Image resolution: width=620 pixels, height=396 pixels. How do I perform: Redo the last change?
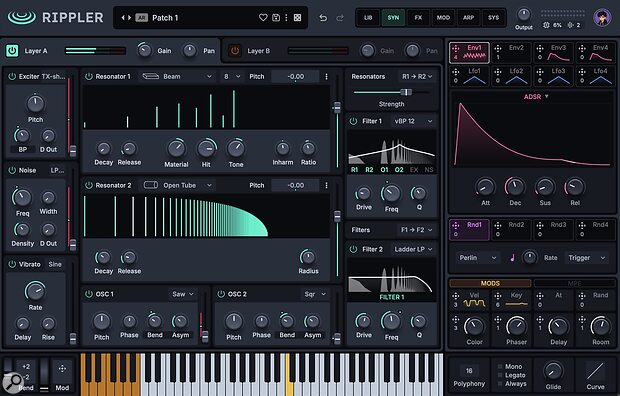pyautogui.click(x=340, y=17)
